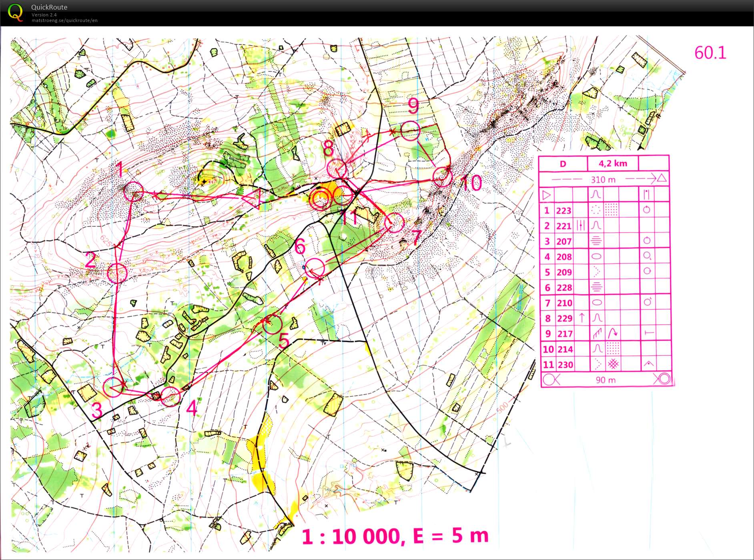Click the circle symbol at end of row 5
Viewport: 754px width, 560px height.
point(647,271)
